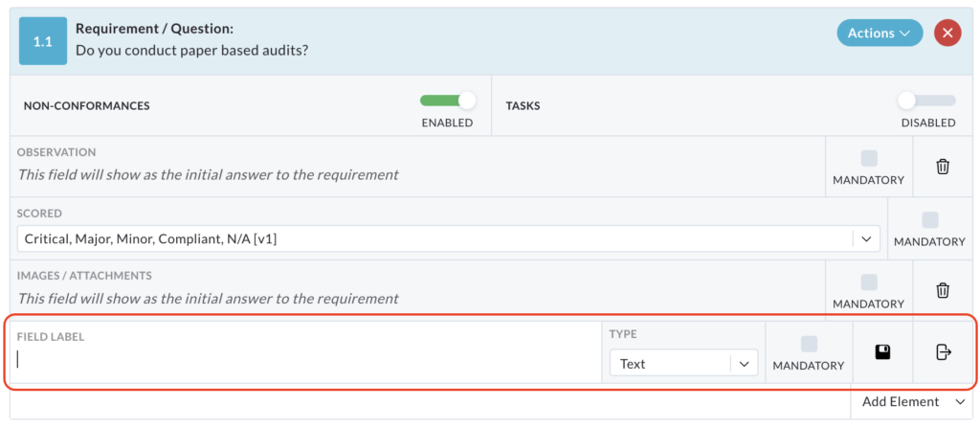Click the Images / Attachments placeholder text
The image size is (980, 428).
tap(208, 299)
